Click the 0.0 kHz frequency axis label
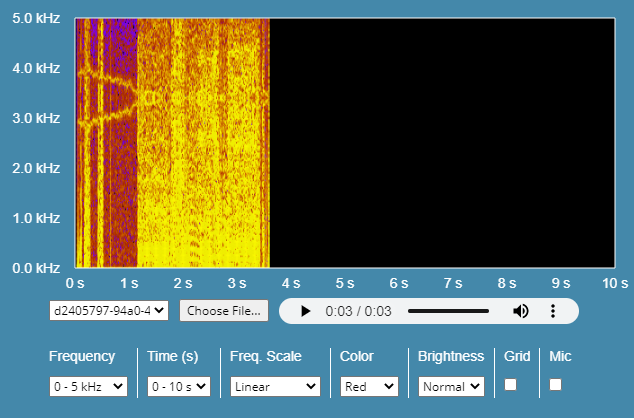This screenshot has width=634, height=420. (x=35, y=268)
